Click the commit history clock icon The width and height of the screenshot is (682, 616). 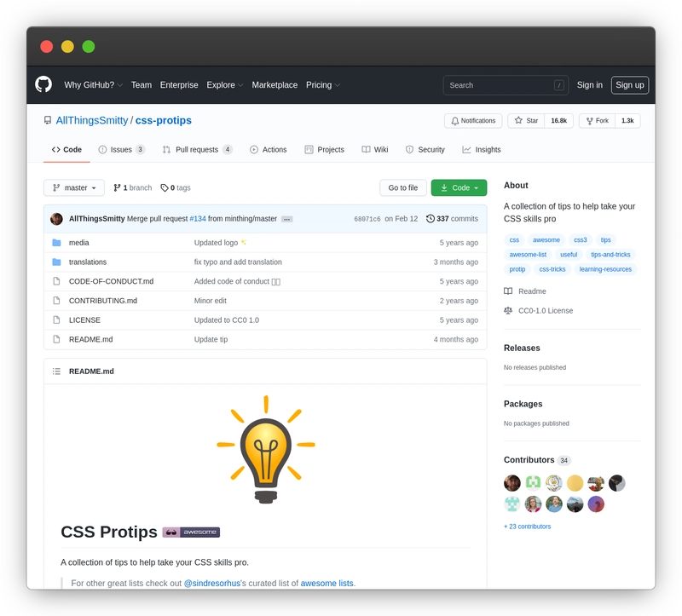tap(431, 219)
